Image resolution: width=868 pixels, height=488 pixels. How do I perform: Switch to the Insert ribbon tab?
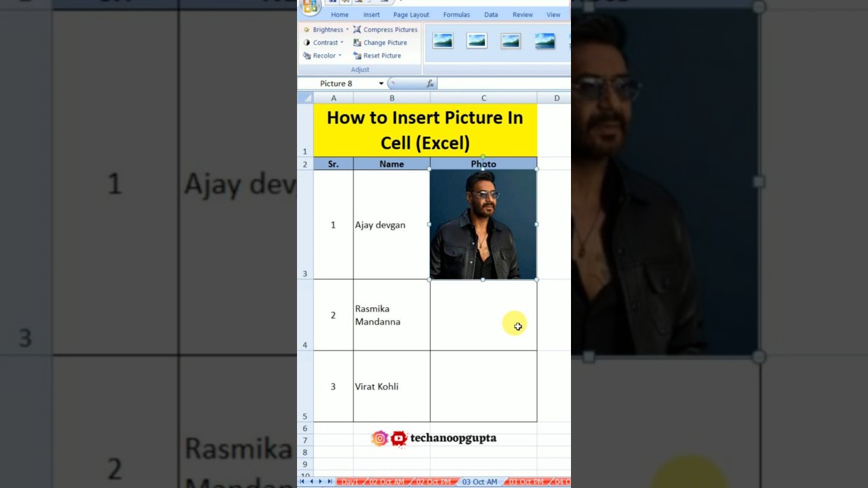coord(372,15)
